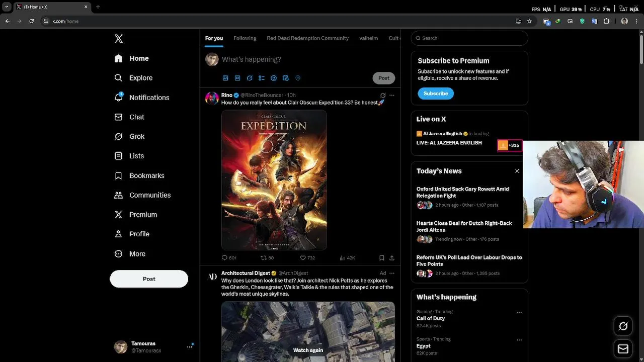Bookmark Rino's Expedition 33 post

[382, 258]
